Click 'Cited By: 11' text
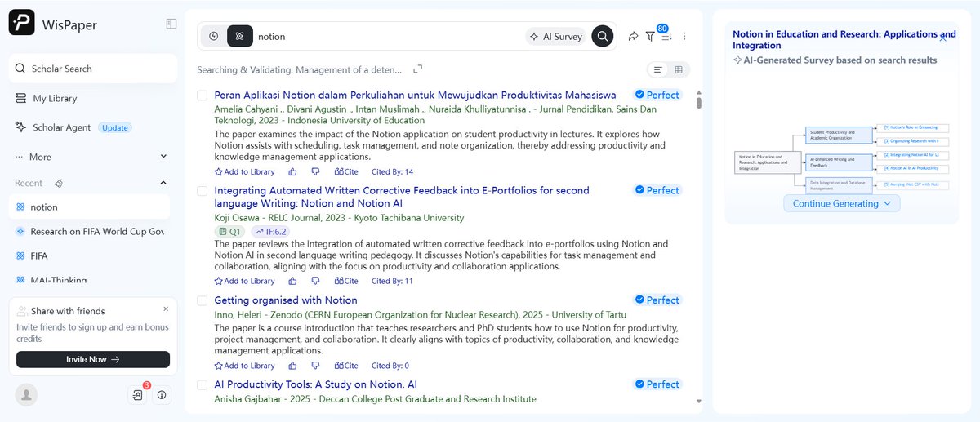The height and width of the screenshot is (422, 980). pyautogui.click(x=393, y=281)
